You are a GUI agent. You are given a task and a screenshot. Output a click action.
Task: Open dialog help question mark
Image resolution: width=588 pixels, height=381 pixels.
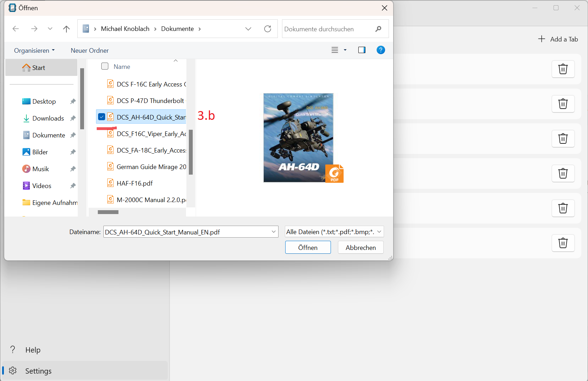click(x=381, y=50)
